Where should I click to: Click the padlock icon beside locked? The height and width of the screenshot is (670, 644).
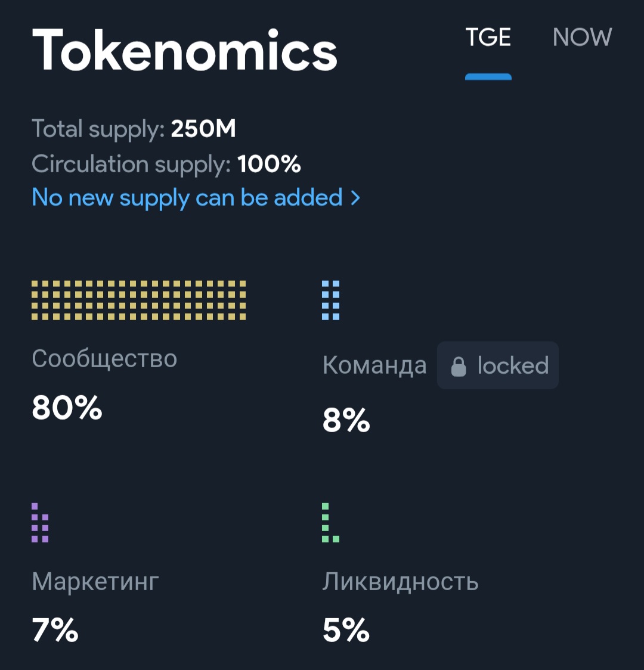coord(458,366)
